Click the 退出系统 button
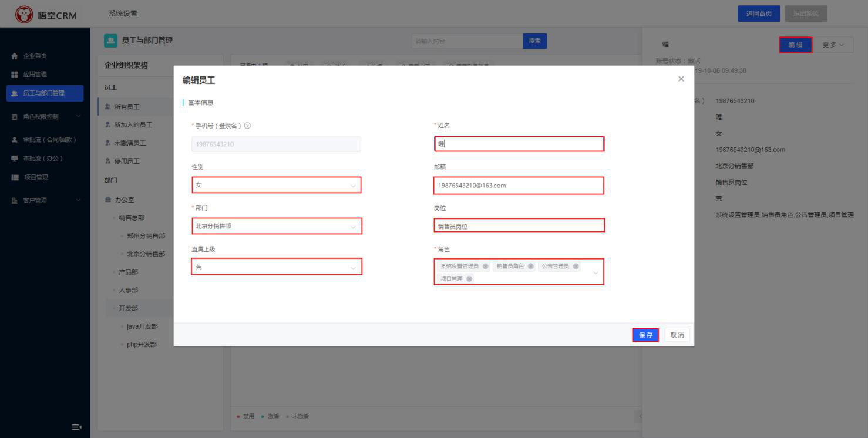This screenshot has width=868, height=438. [x=806, y=14]
